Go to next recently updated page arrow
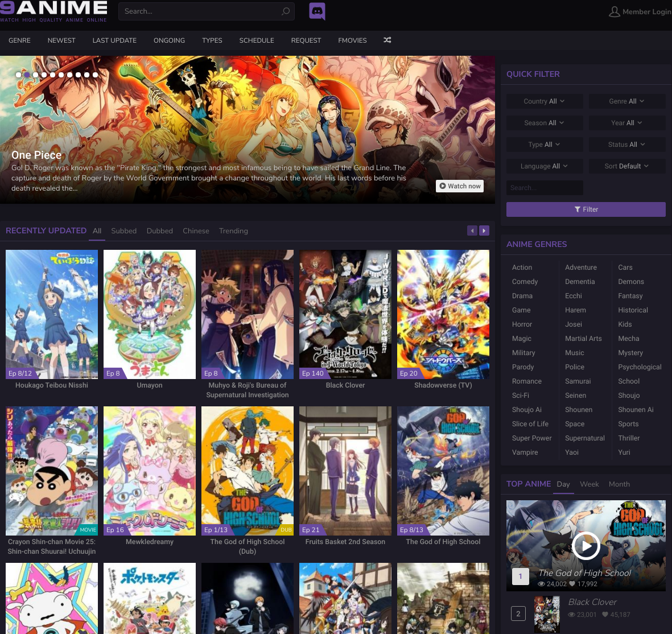The width and height of the screenshot is (672, 634). pos(484,230)
